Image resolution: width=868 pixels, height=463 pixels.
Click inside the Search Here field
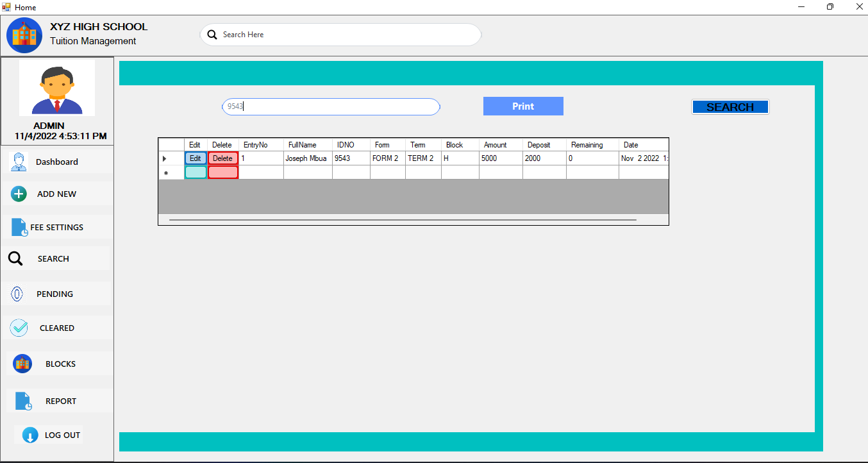[x=340, y=35]
